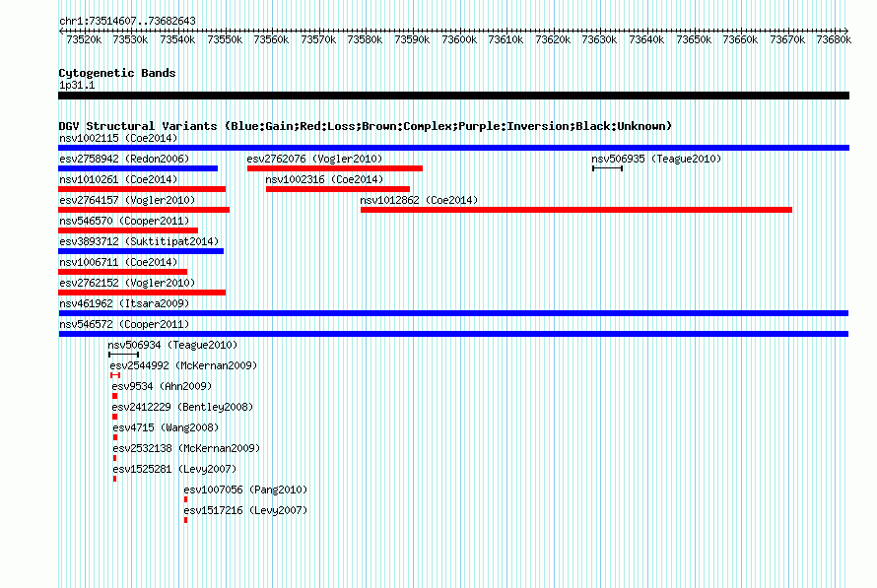Click the red esv4715 loss marker

point(115,437)
